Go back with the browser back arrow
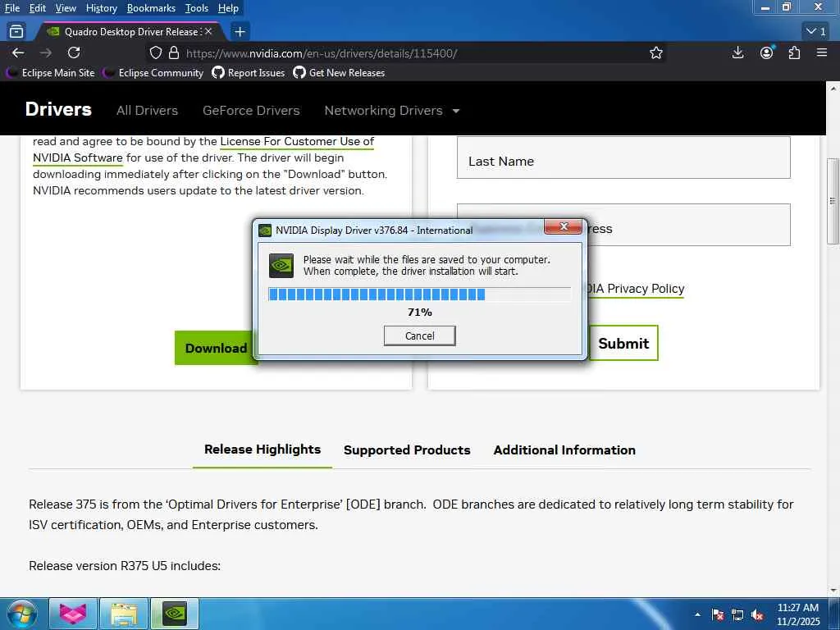 (x=18, y=52)
